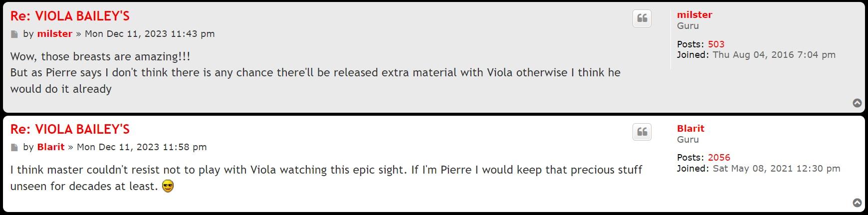Click the 'Mon Dec 11, 2023 11:58 pm' timestamp
This screenshot has height=215, width=868.
(142, 147)
